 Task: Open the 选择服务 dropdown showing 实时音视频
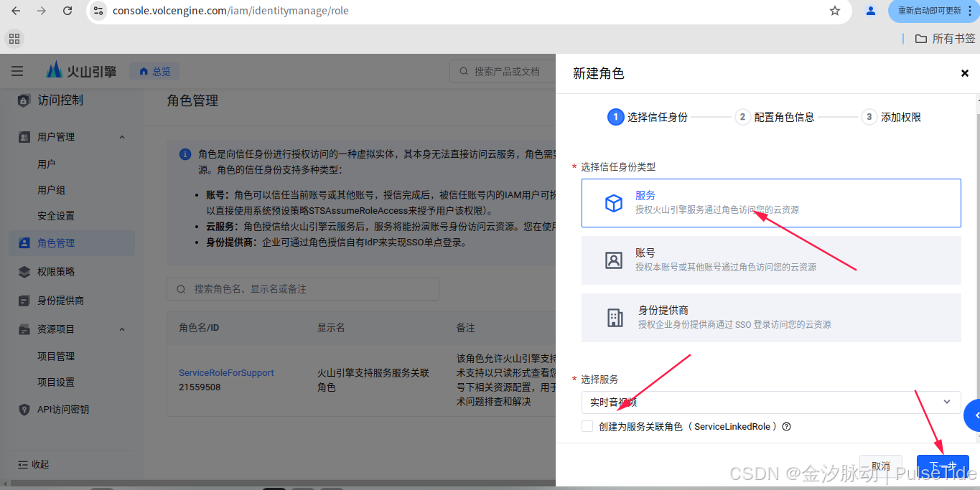(x=771, y=402)
